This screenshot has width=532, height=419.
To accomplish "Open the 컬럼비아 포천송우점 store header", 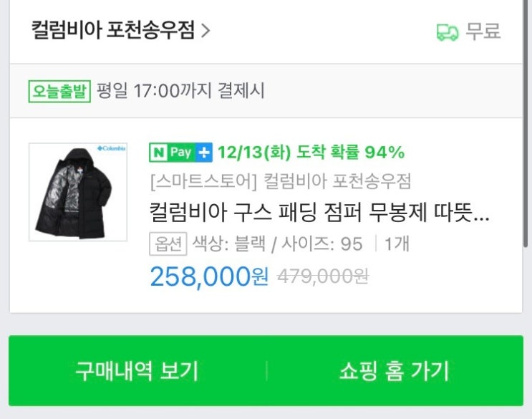I will coord(113,32).
